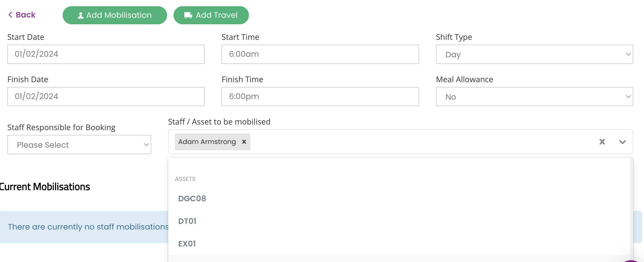Click the Add Travel button

click(211, 15)
